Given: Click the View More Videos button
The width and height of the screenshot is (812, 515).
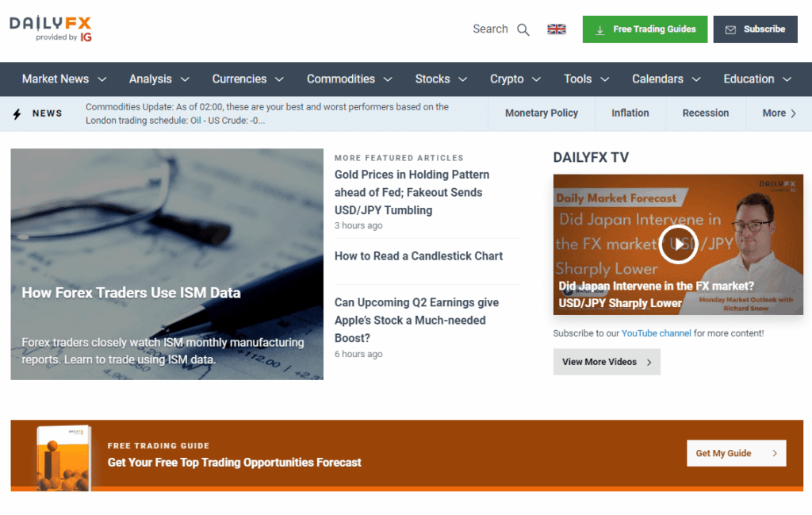Looking at the screenshot, I should point(606,362).
